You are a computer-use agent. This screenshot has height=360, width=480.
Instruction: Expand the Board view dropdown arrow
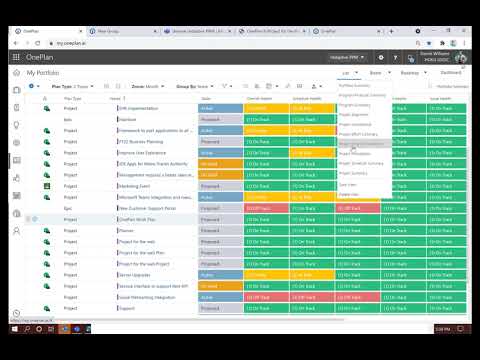coord(389,73)
